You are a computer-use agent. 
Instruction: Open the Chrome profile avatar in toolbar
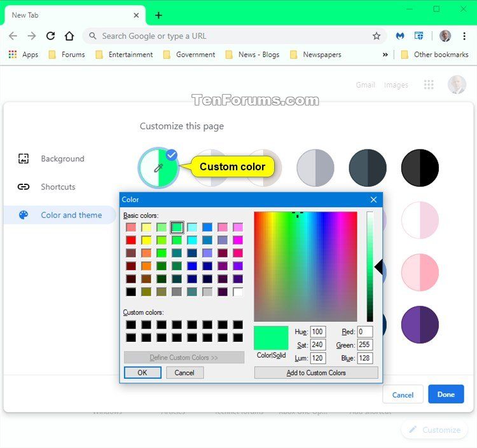(445, 36)
